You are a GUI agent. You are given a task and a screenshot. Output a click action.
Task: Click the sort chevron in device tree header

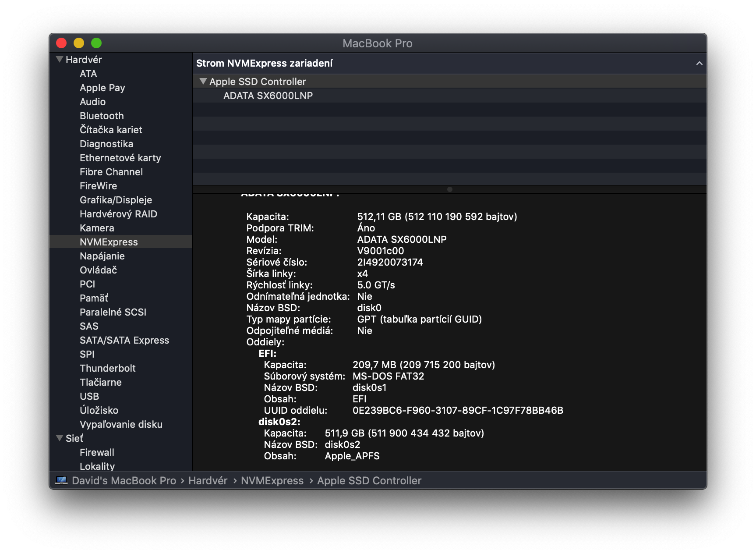pos(699,63)
